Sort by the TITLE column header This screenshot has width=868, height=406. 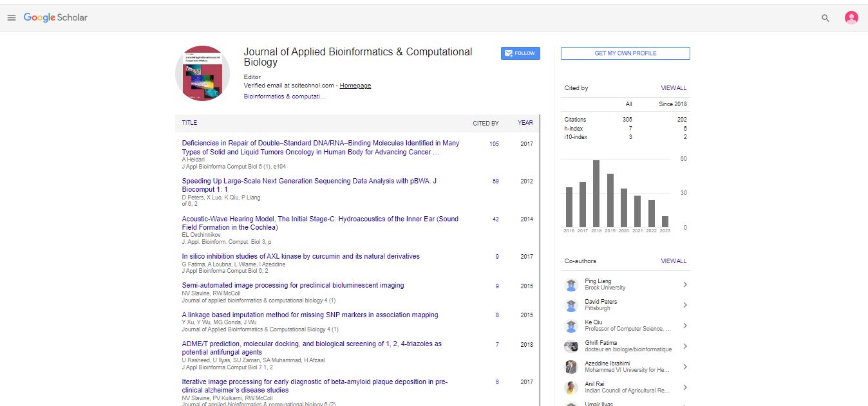pos(189,123)
